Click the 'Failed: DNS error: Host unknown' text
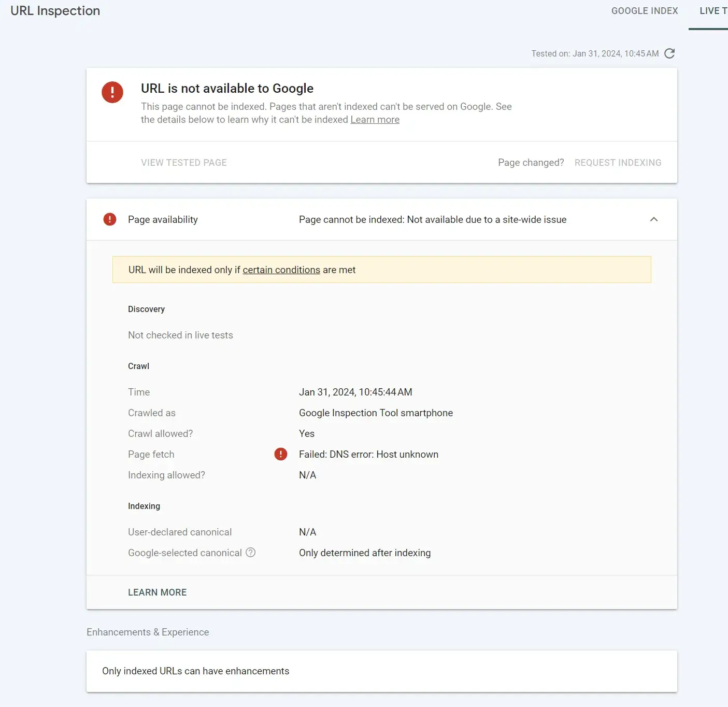This screenshot has height=707, width=728. click(x=368, y=455)
